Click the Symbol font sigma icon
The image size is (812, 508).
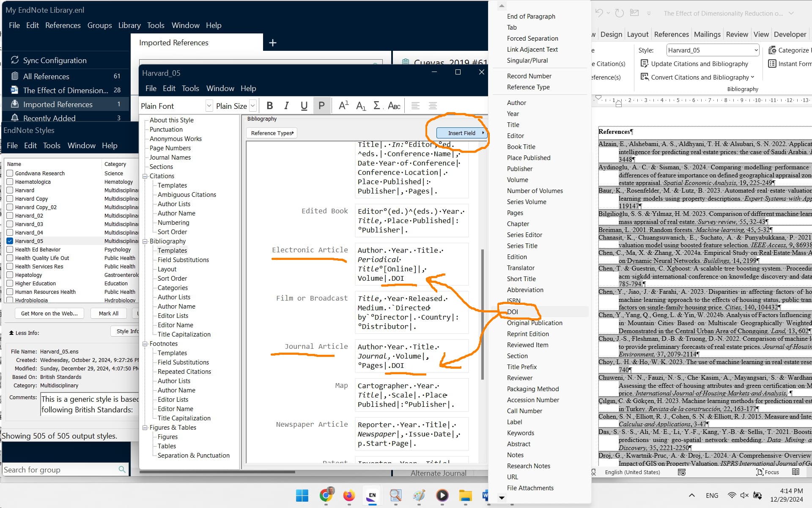(377, 106)
